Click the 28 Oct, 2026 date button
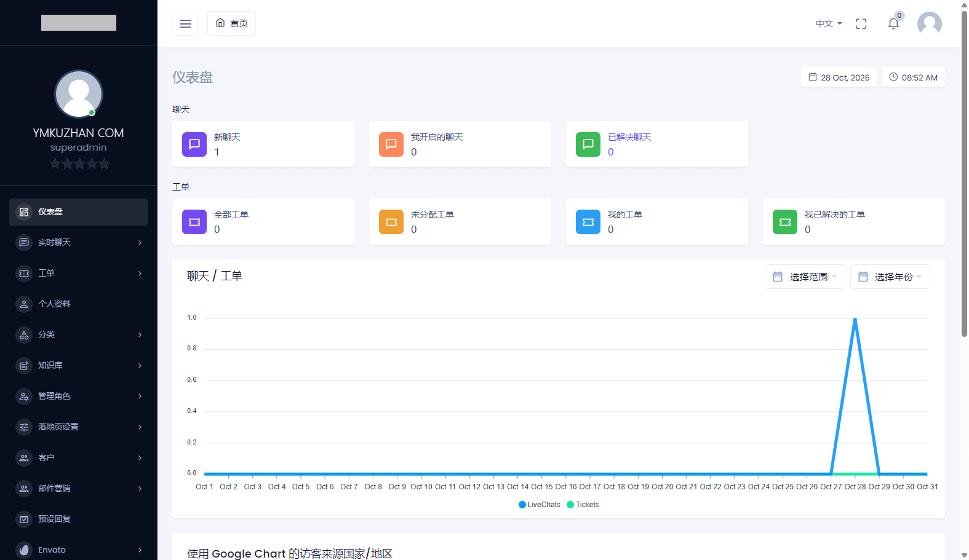 (839, 77)
